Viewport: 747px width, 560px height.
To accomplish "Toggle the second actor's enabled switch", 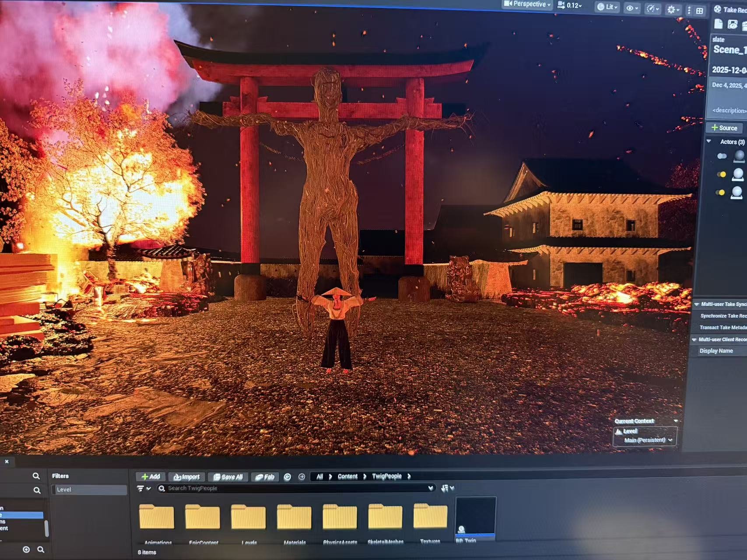I will [x=721, y=175].
